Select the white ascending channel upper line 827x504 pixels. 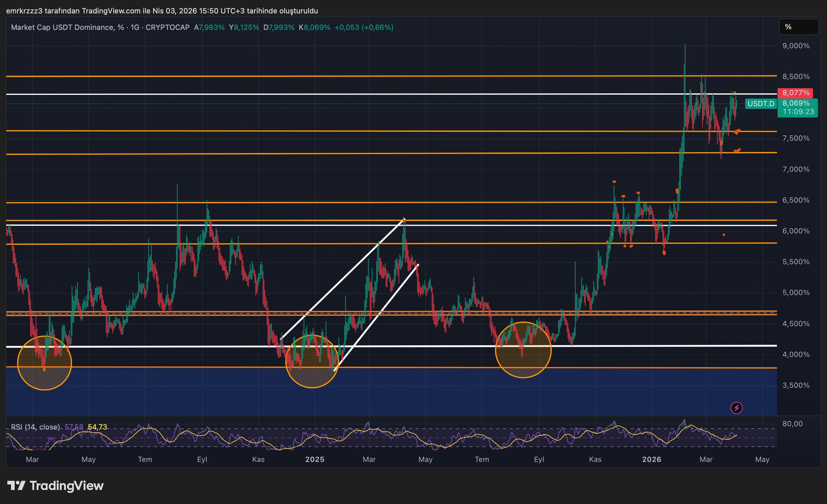pos(343,279)
